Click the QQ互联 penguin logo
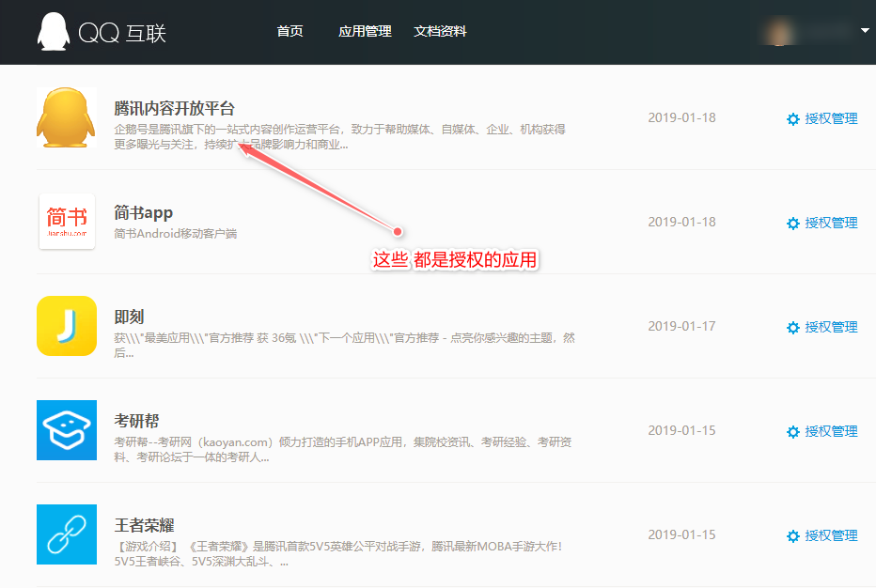The width and height of the screenshot is (876, 588). 54,31
